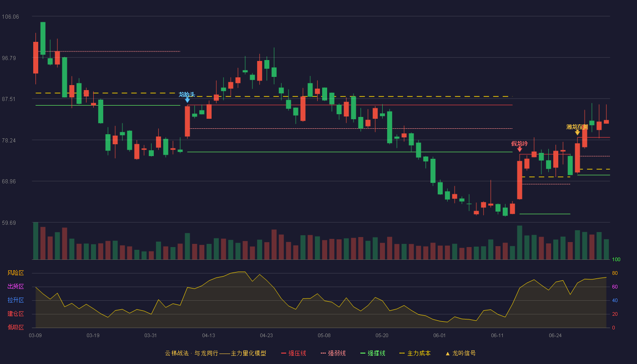Click the red candle below 龙抬头 arrow
This screenshot has height=364, width=637.
[187, 121]
